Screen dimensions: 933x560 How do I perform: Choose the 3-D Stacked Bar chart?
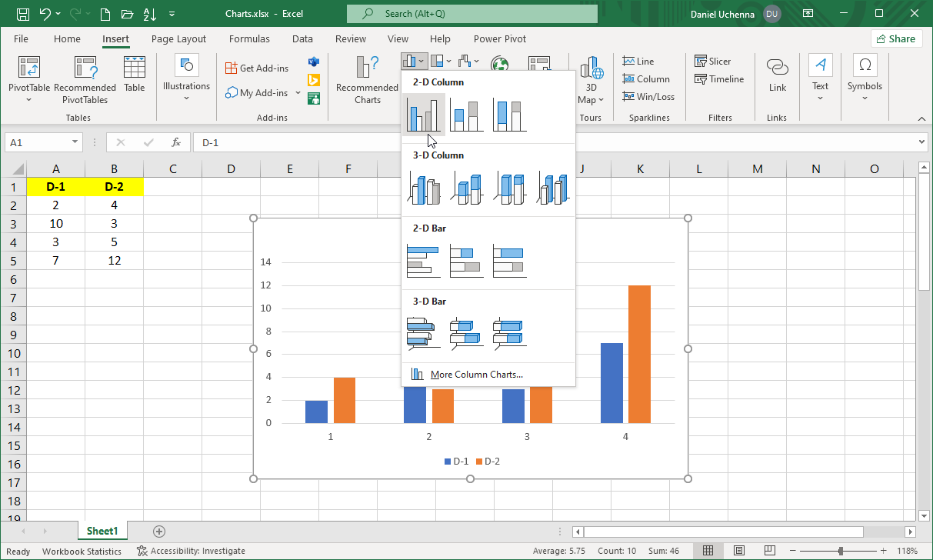tap(466, 334)
